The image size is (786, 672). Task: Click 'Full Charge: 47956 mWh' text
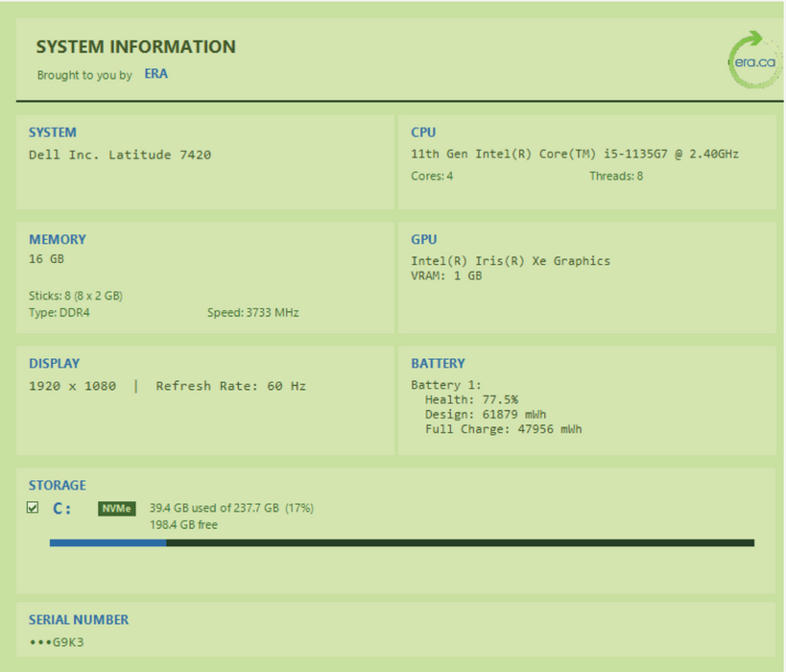pos(503,429)
